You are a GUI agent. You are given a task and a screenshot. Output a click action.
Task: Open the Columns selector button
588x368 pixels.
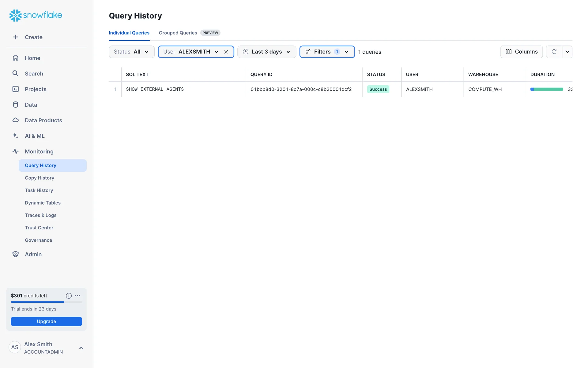pos(521,52)
